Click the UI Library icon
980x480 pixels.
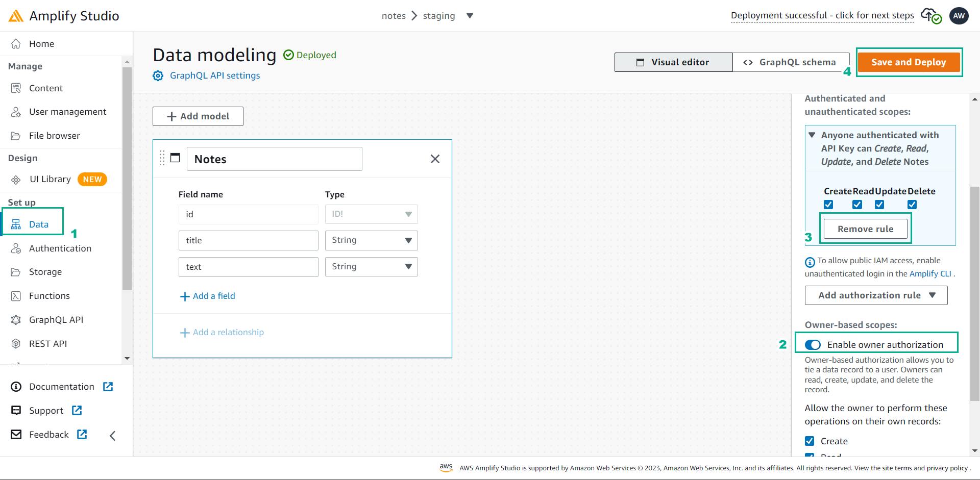point(16,180)
